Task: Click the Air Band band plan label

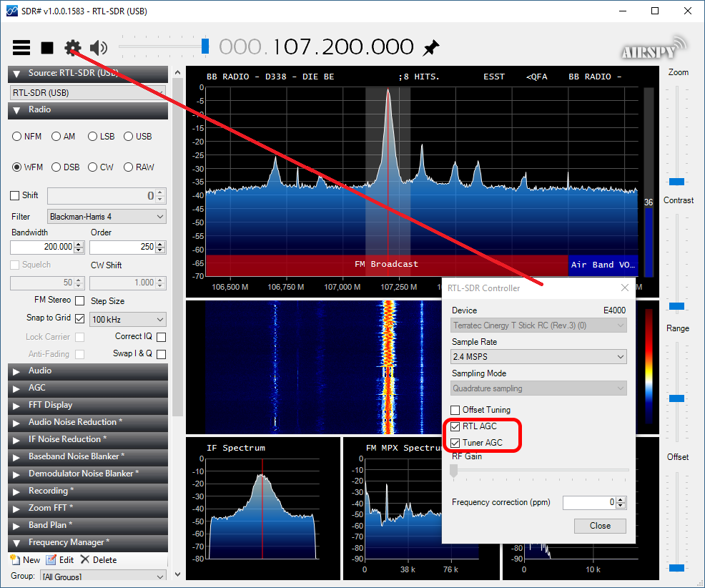Action: [603, 265]
